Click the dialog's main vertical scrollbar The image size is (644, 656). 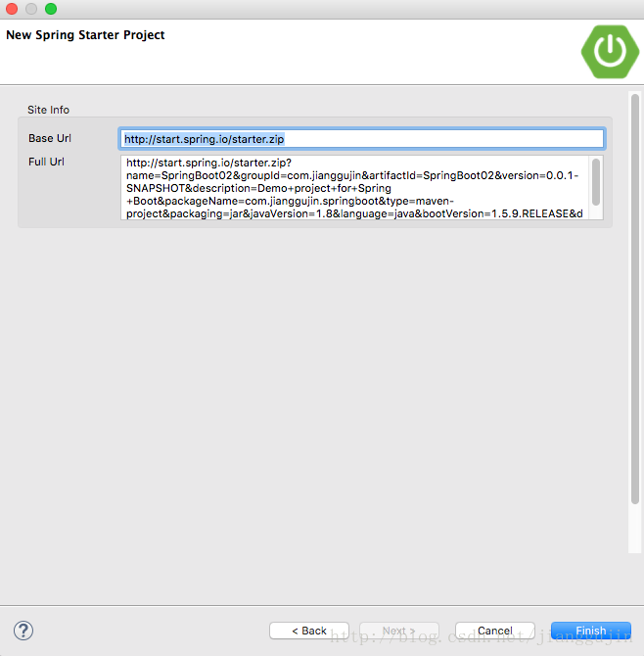tap(635, 299)
